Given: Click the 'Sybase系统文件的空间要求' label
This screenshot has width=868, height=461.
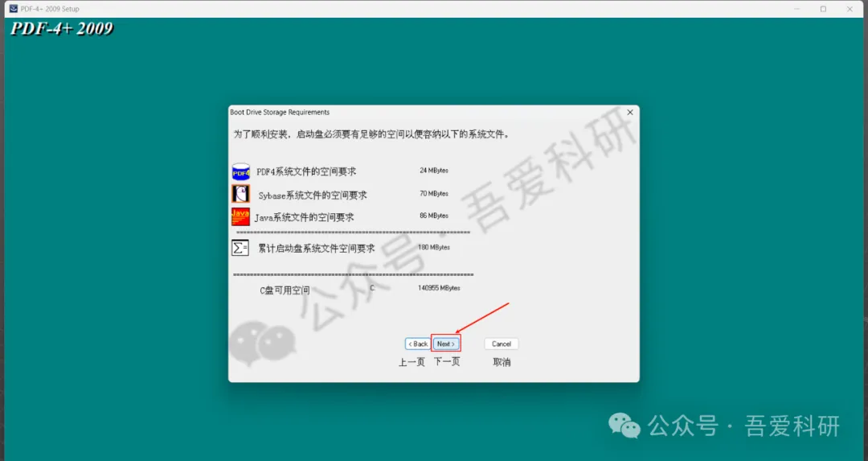Looking at the screenshot, I should 312,195.
